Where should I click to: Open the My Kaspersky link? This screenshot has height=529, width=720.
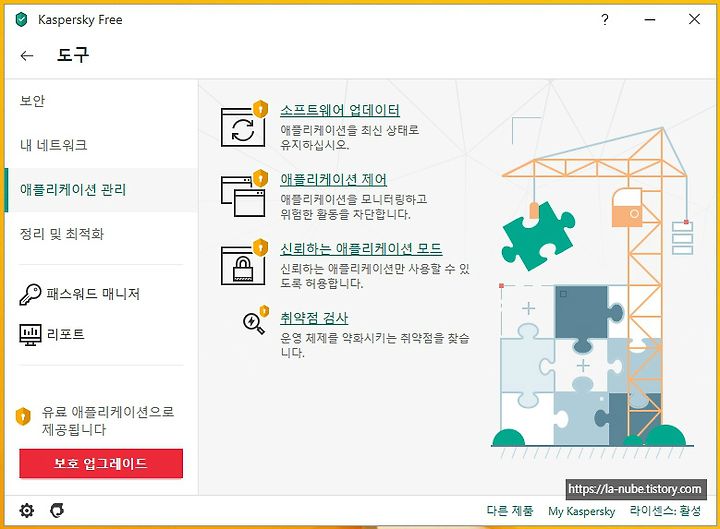coord(581,511)
